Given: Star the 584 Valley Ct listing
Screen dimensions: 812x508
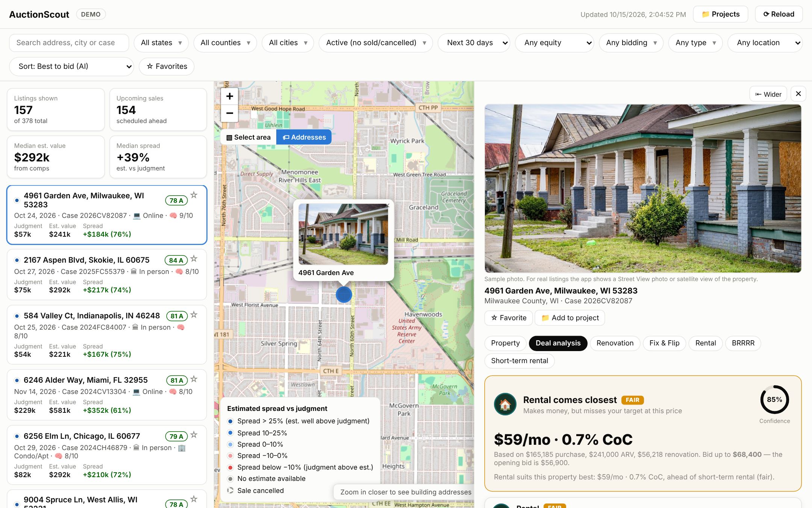Looking at the screenshot, I should [194, 315].
